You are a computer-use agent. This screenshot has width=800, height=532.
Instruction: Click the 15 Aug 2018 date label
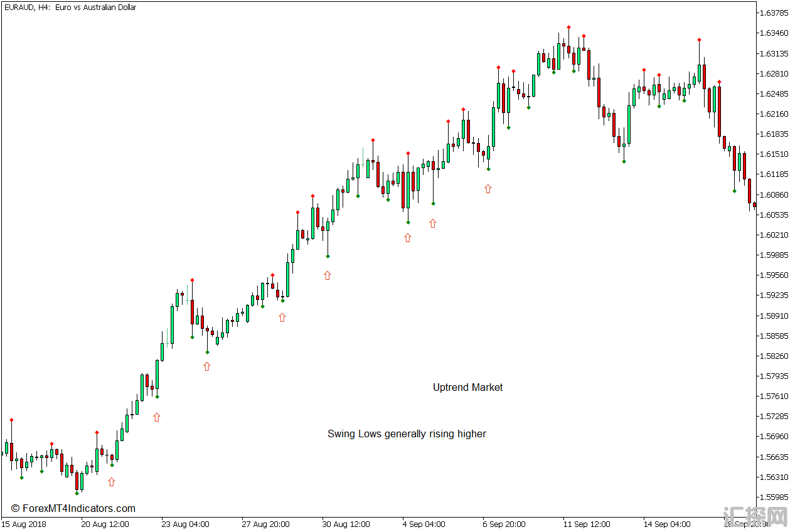(x=23, y=524)
